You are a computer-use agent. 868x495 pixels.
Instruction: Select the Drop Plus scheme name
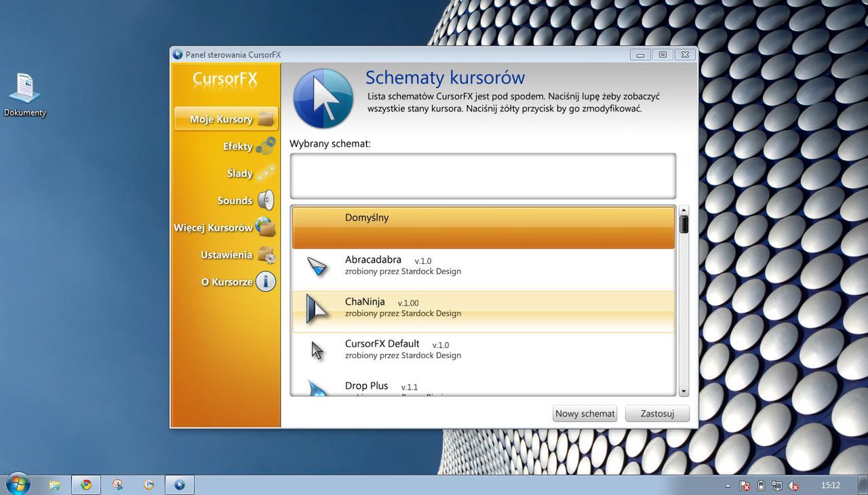[x=366, y=386]
